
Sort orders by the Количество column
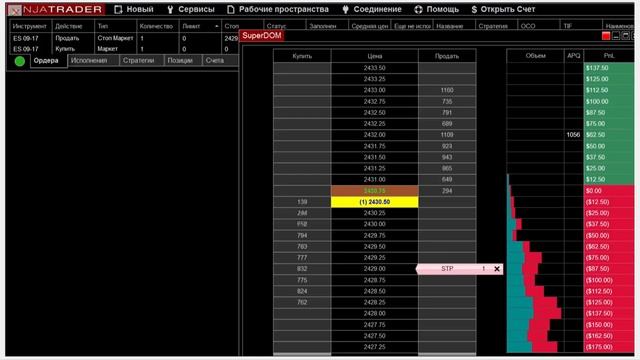coord(157,26)
